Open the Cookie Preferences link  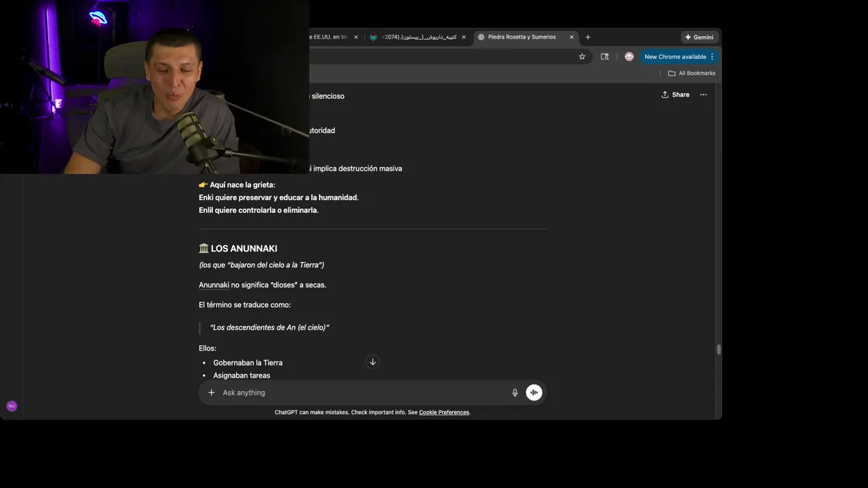(x=444, y=412)
